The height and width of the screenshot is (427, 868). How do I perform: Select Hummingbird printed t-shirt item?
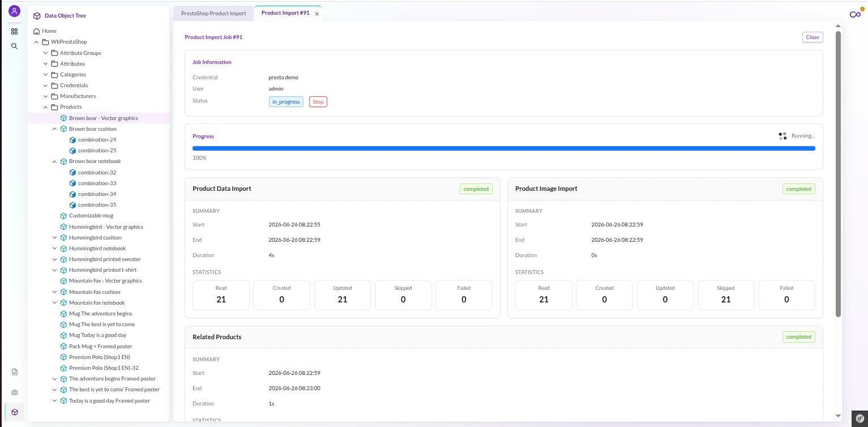pos(103,270)
